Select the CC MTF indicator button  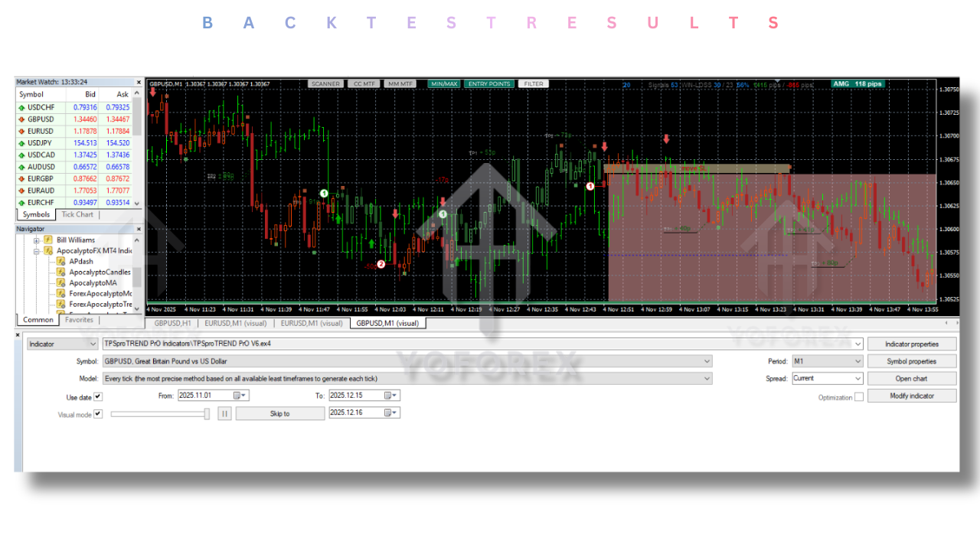click(364, 84)
